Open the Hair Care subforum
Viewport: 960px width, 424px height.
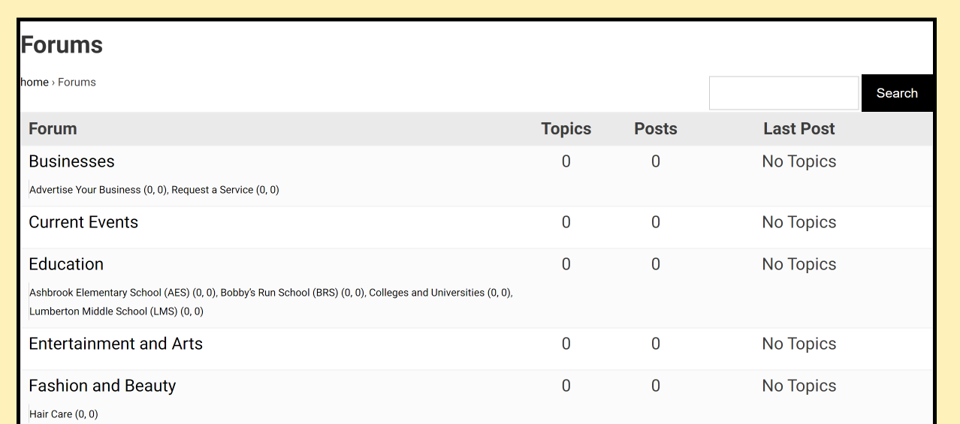click(x=51, y=414)
